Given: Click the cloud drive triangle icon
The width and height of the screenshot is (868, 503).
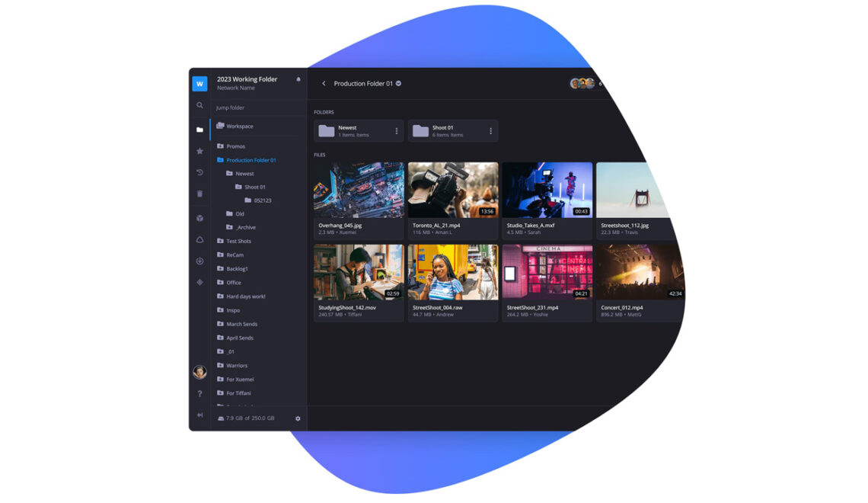Looking at the screenshot, I should [199, 240].
